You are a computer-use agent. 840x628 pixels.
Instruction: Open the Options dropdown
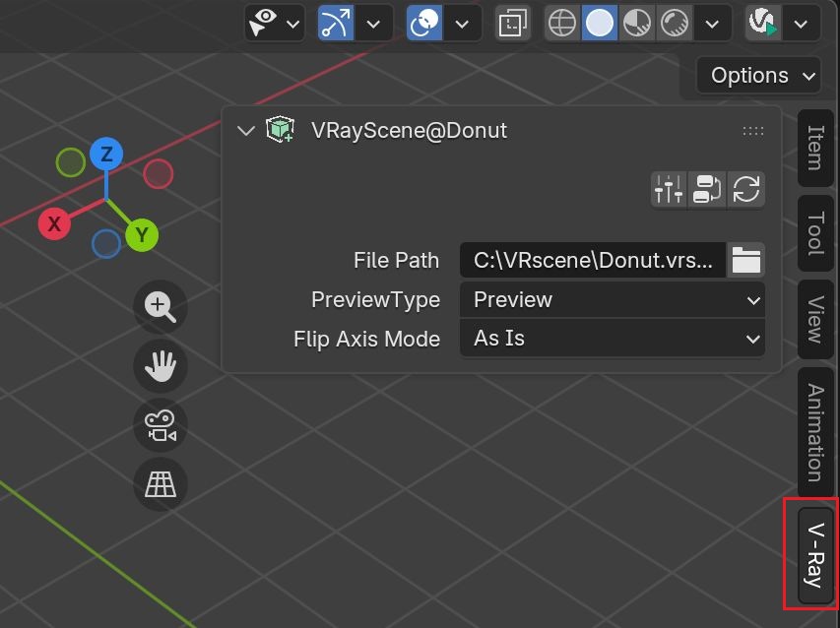coord(758,76)
